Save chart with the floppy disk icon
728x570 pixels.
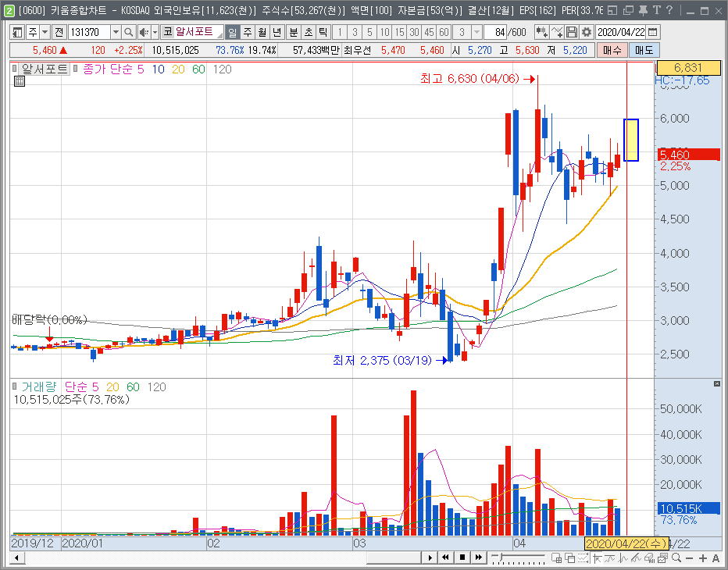pyautogui.click(x=572, y=32)
